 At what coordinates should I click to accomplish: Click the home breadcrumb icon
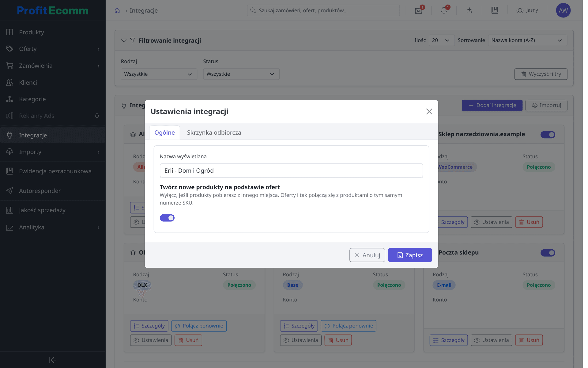(117, 10)
